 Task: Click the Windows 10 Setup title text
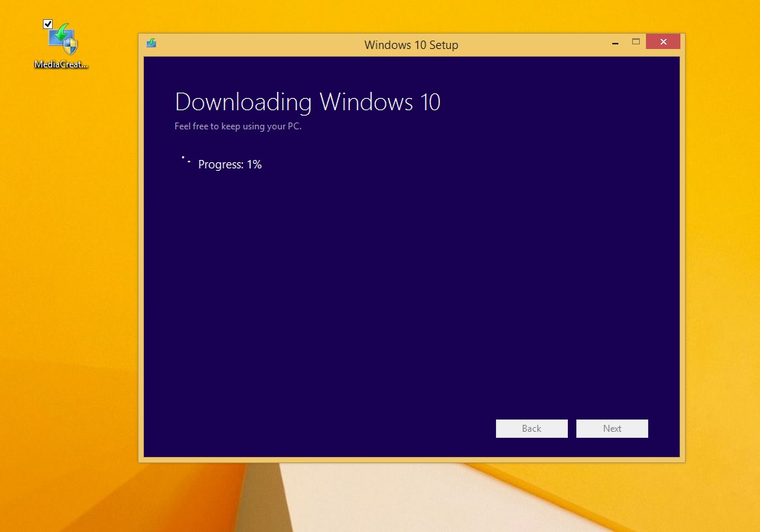pyautogui.click(x=411, y=44)
